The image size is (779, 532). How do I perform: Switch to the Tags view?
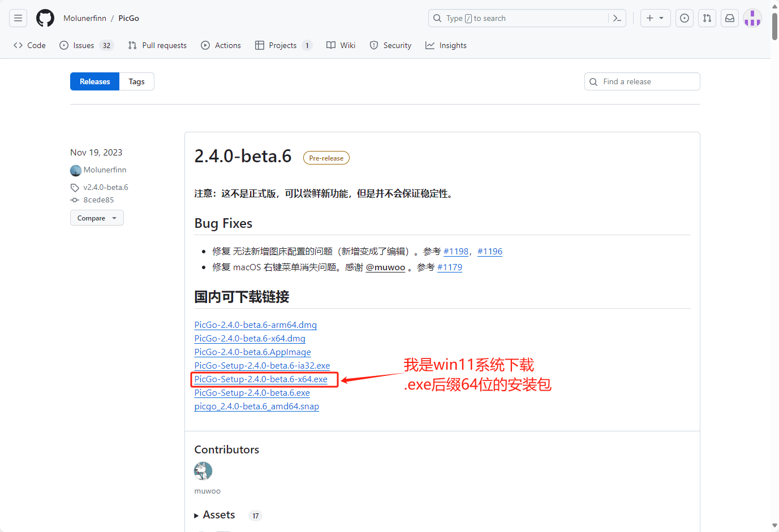coord(136,81)
